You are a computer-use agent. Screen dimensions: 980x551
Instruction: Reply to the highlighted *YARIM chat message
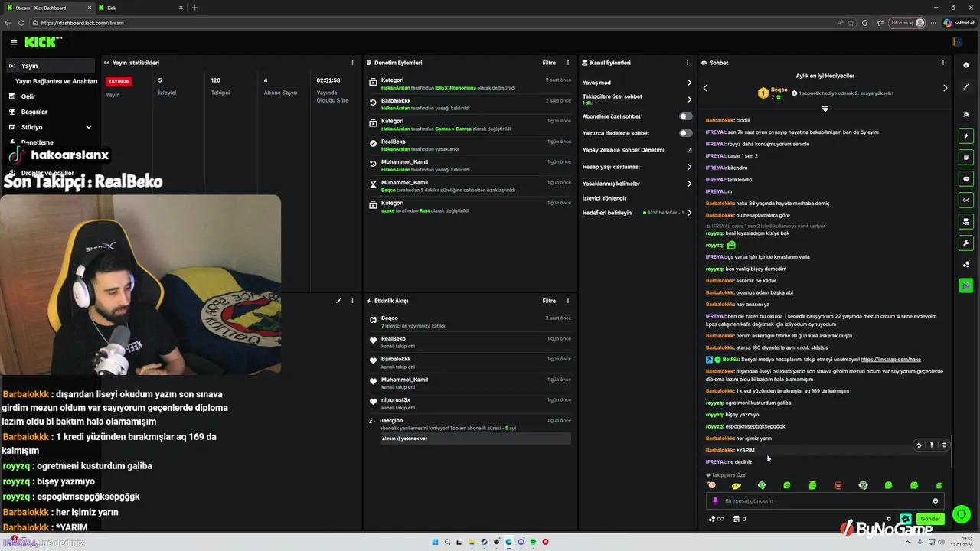(x=920, y=445)
